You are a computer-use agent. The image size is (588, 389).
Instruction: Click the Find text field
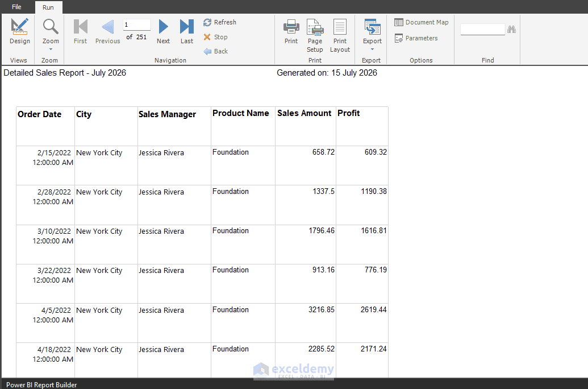[x=483, y=29]
